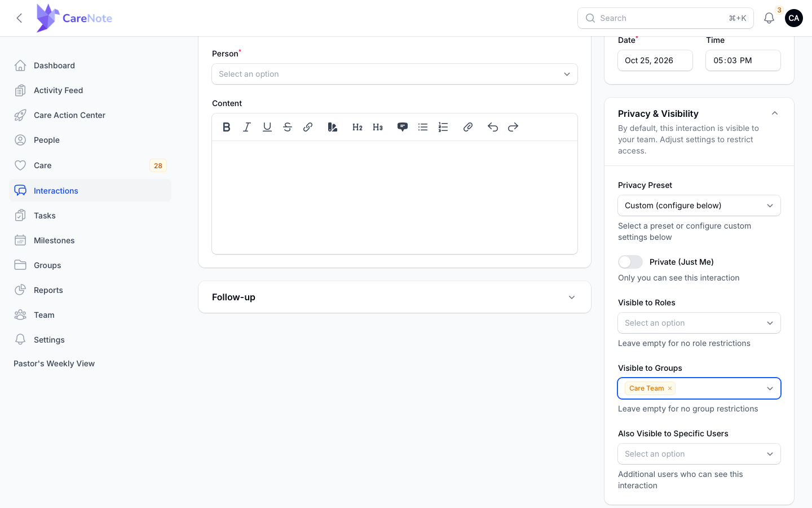Open Pastor's Weekly View link
812x508 pixels.
coord(54,364)
